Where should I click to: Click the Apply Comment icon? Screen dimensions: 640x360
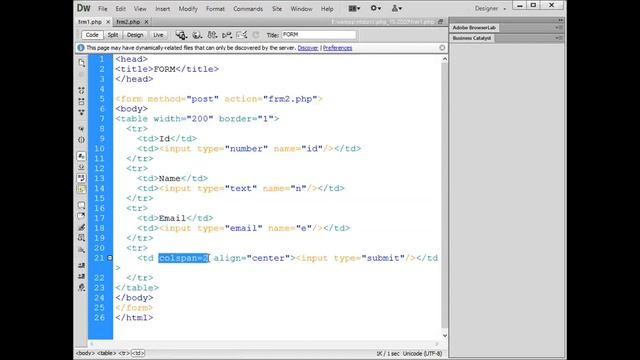point(82,205)
